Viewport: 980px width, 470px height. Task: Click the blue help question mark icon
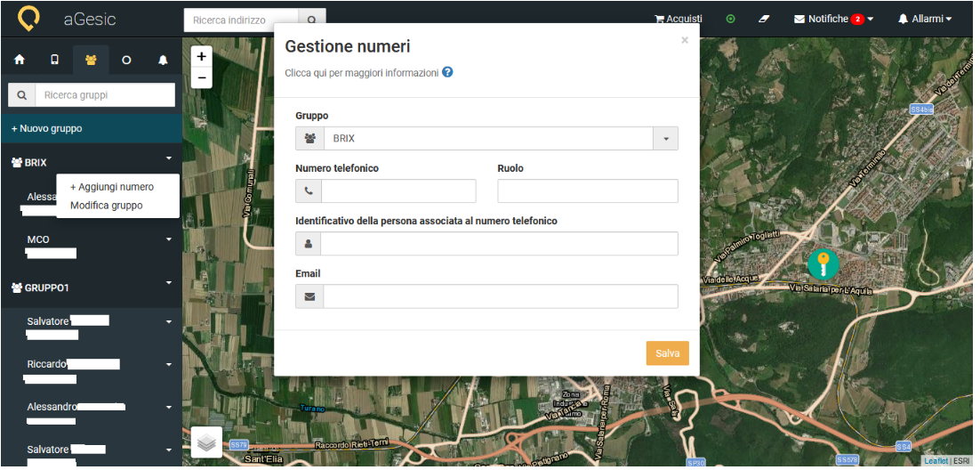(447, 72)
